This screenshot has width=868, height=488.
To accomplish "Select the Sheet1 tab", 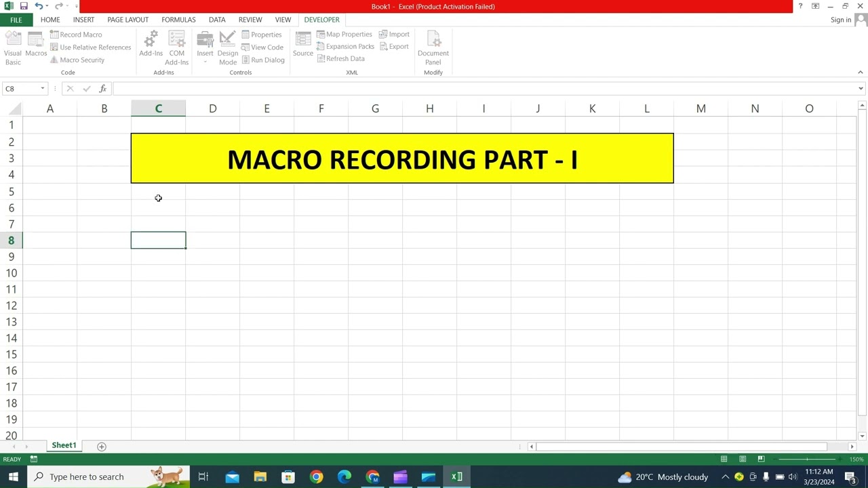I will tap(64, 445).
